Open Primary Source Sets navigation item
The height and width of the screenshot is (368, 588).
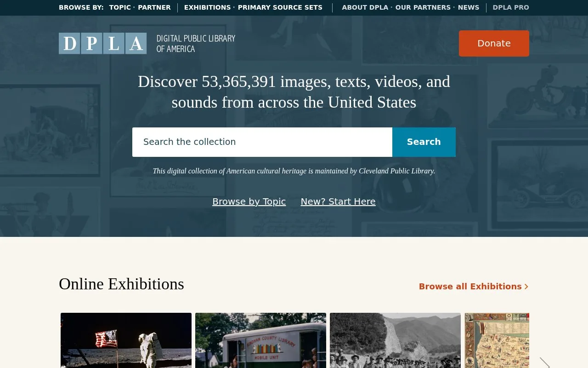point(280,7)
